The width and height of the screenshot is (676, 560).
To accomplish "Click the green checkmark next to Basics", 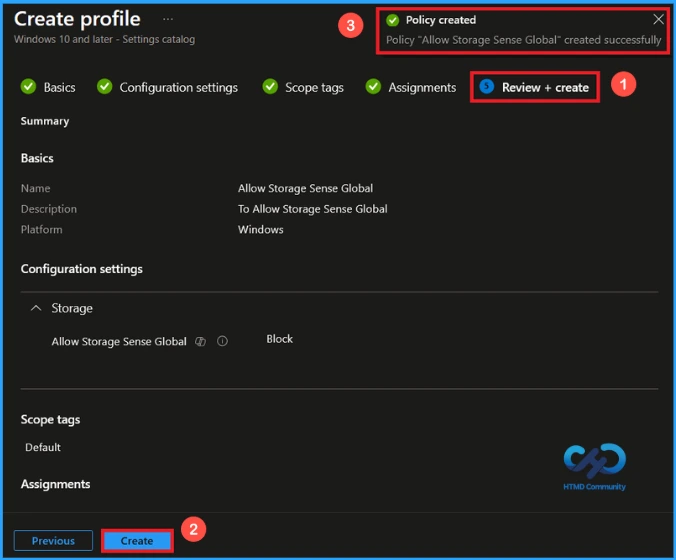I will coord(28,87).
